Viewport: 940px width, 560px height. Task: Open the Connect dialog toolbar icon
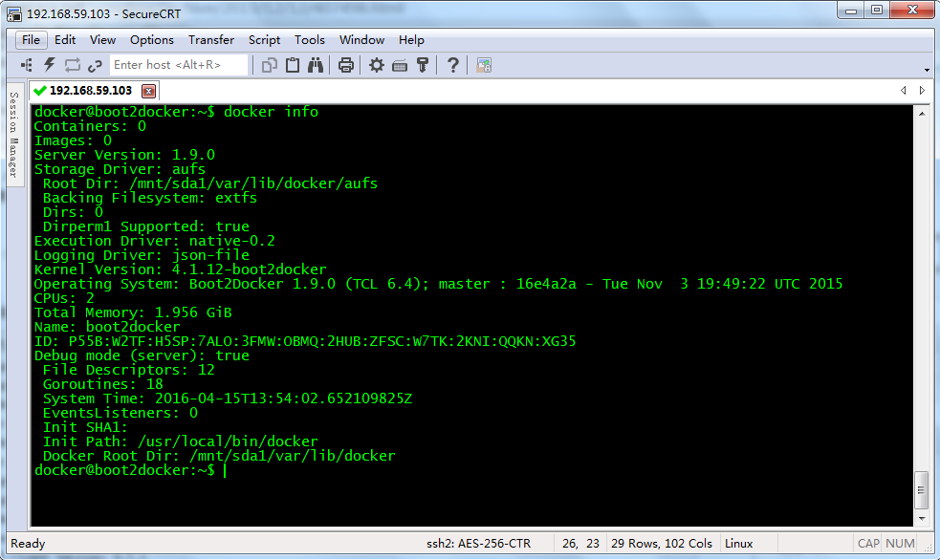pyautogui.click(x=27, y=65)
